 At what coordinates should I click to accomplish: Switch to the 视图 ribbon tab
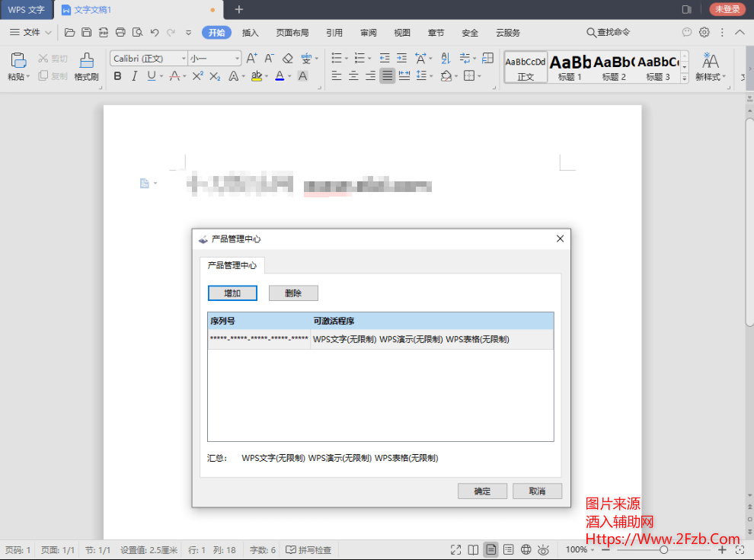coord(402,33)
